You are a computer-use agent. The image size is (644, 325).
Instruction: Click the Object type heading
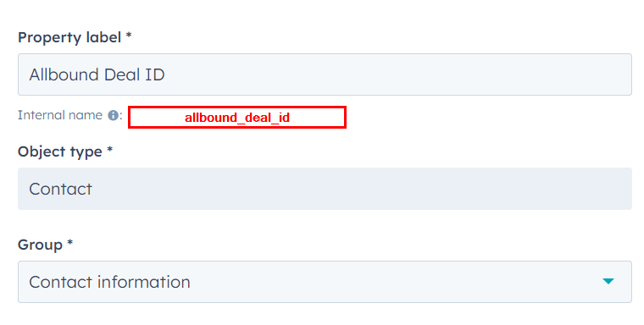(60, 151)
